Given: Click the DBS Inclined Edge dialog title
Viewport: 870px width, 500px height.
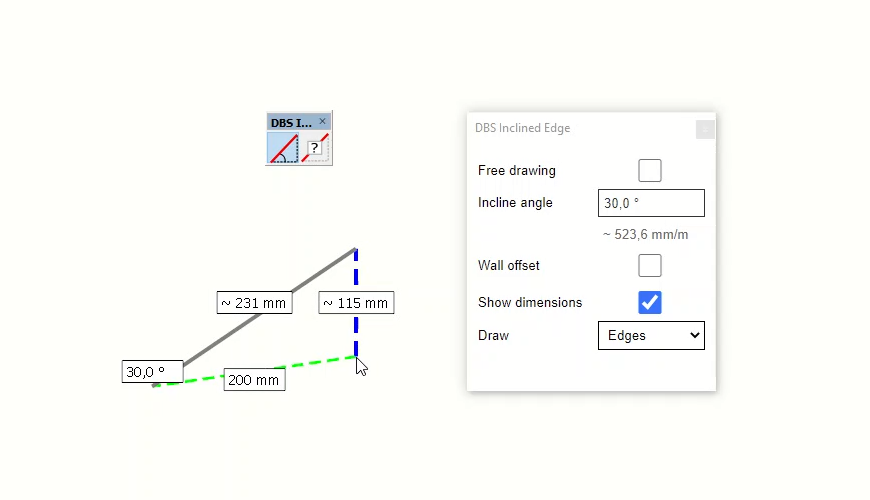Looking at the screenshot, I should [x=523, y=128].
